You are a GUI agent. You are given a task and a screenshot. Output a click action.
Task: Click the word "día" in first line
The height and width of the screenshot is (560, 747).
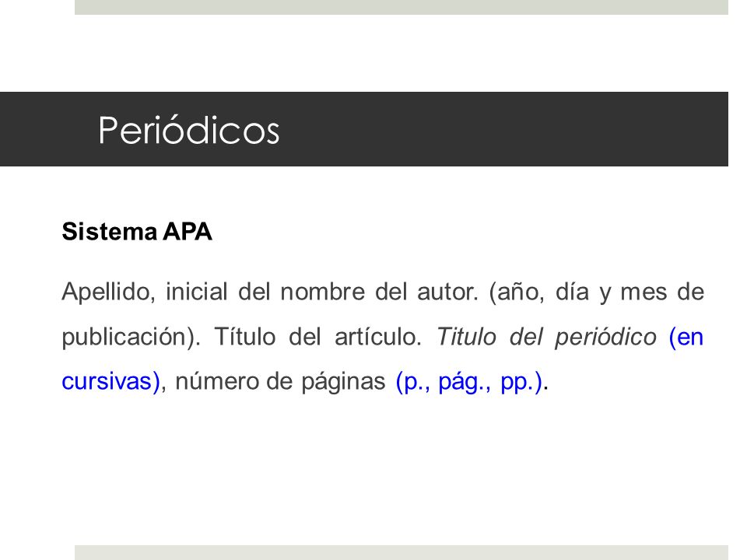[572, 292]
